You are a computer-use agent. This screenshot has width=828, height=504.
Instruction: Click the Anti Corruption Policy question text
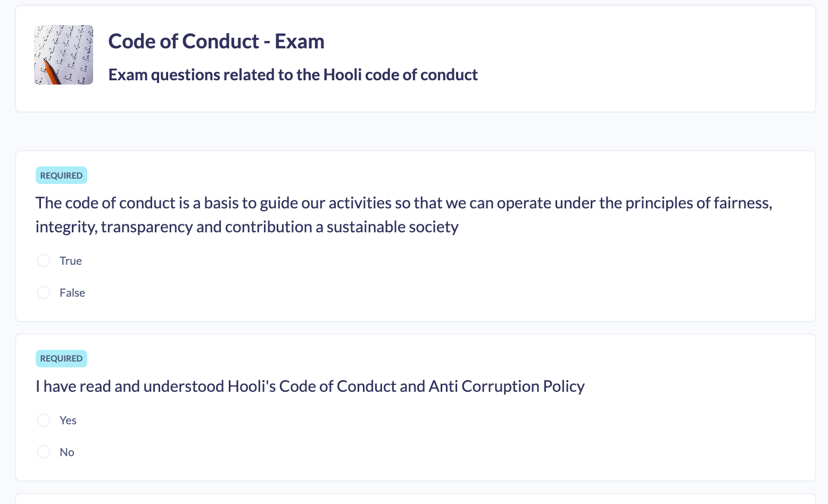(310, 386)
